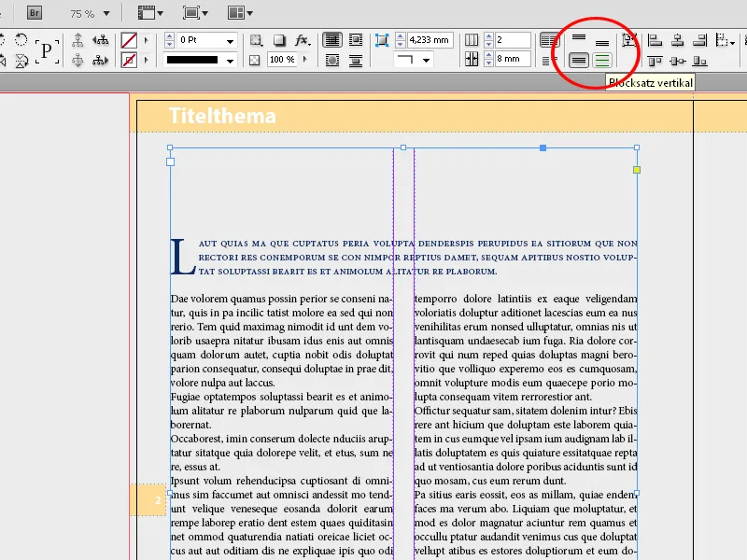This screenshot has width=747, height=560.
Task: Click the yellow live corners handle
Action: (x=637, y=170)
